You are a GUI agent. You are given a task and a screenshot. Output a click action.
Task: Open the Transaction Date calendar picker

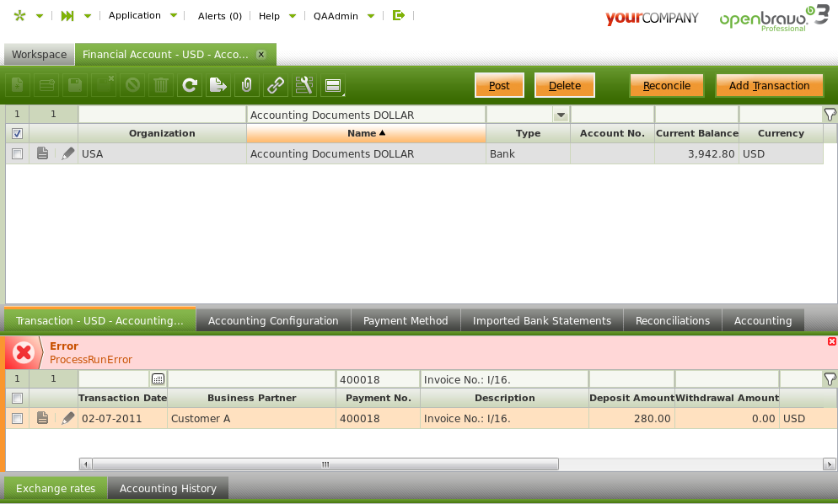coord(158,379)
